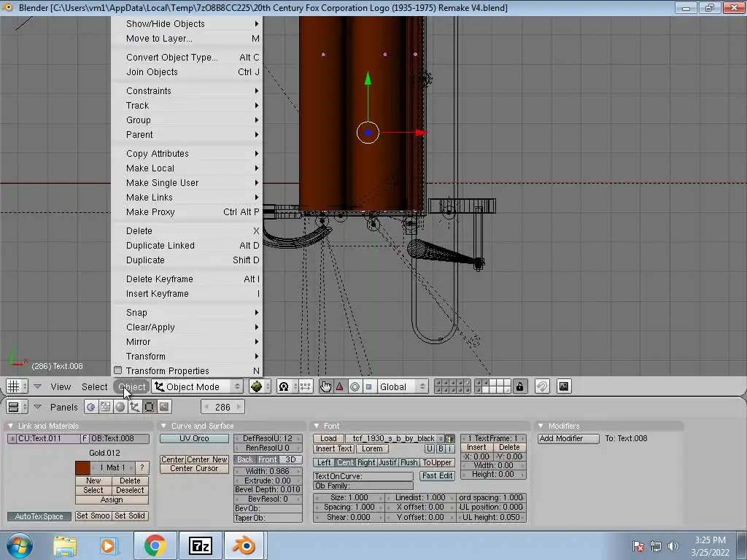The image size is (747, 560).
Task: Switch to the Editing panels context
Action: coord(150,407)
